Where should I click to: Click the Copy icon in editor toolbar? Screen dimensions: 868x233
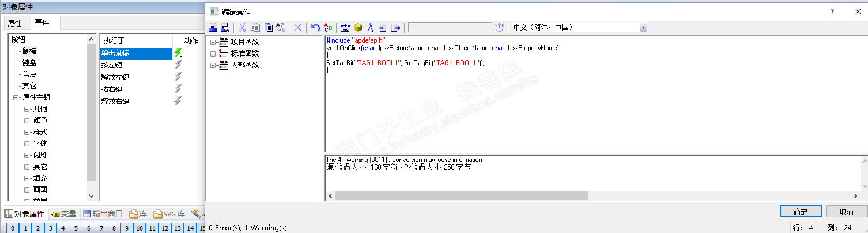(x=255, y=27)
